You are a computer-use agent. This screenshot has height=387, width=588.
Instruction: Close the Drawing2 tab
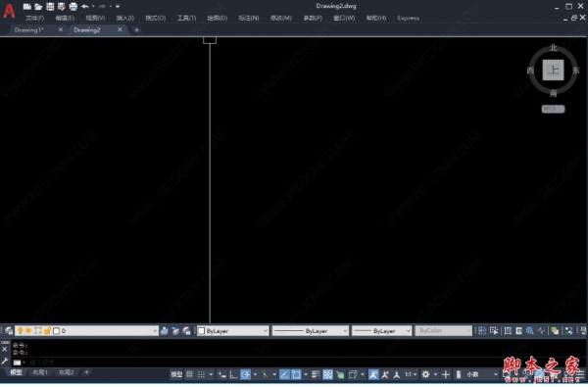(120, 29)
